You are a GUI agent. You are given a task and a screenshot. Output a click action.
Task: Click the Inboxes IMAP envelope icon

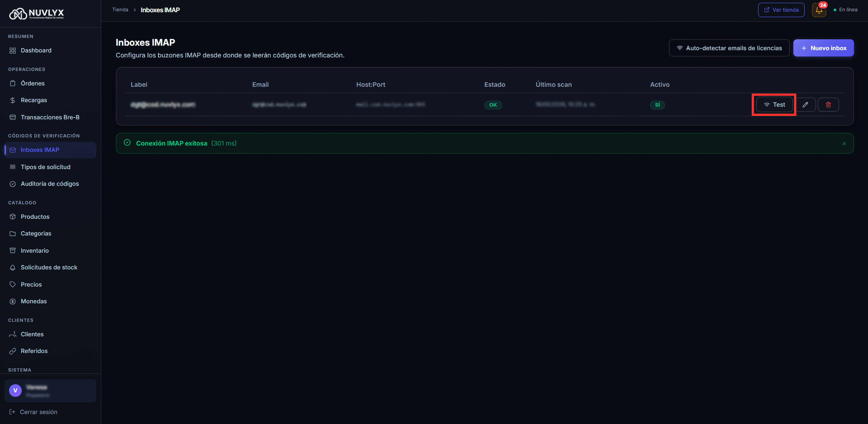pos(12,150)
